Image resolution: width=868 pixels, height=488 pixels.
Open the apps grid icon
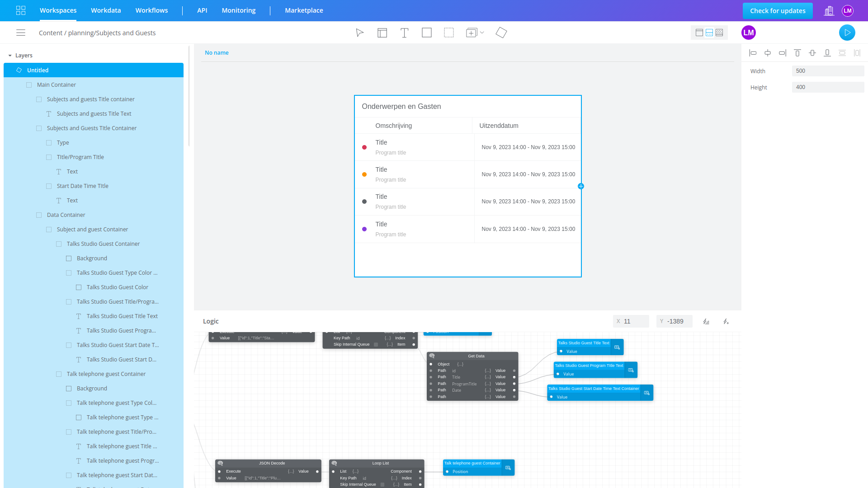tap(21, 10)
